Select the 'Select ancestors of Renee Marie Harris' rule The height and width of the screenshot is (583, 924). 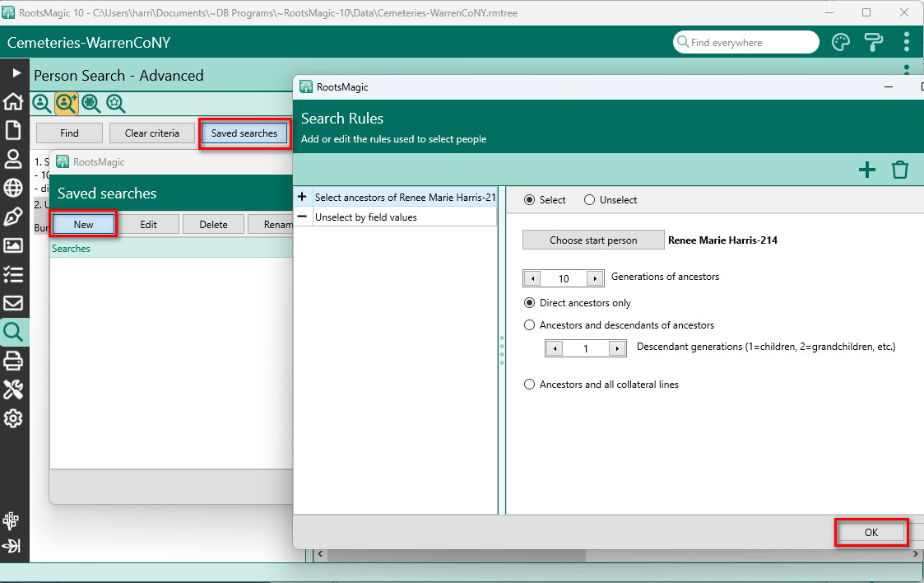tap(396, 198)
